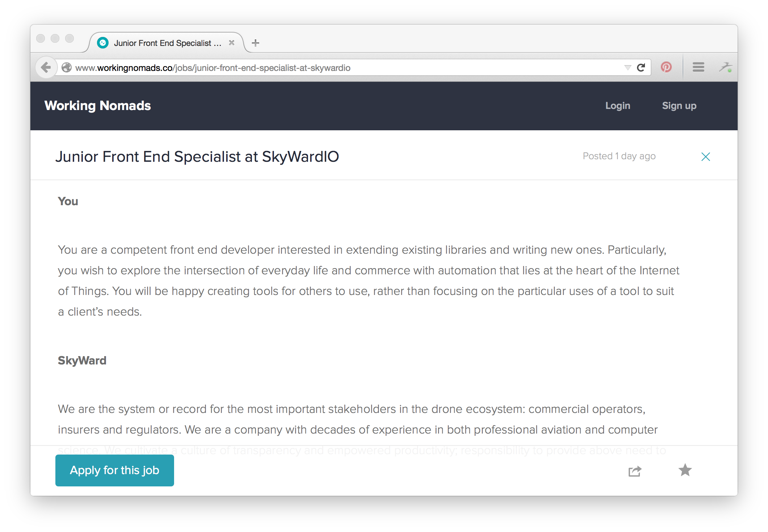This screenshot has height=532, width=768.
Task: Click the Login link
Action: coord(618,106)
